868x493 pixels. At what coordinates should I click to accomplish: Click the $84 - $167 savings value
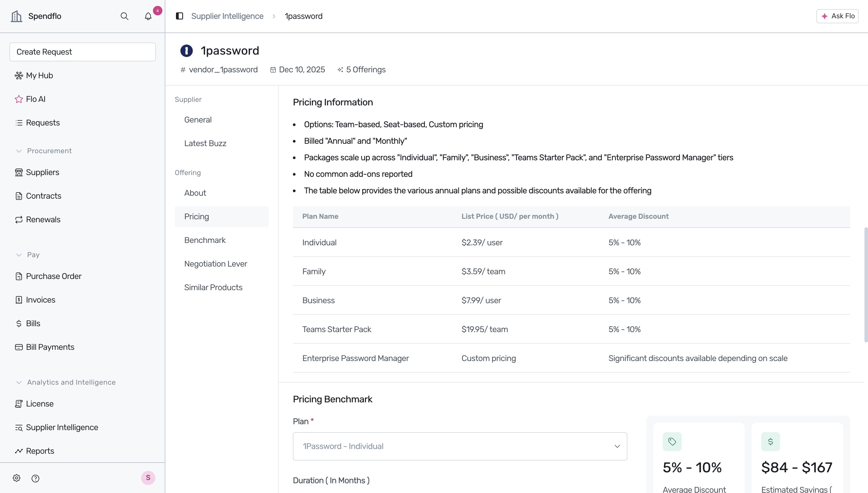tap(797, 468)
